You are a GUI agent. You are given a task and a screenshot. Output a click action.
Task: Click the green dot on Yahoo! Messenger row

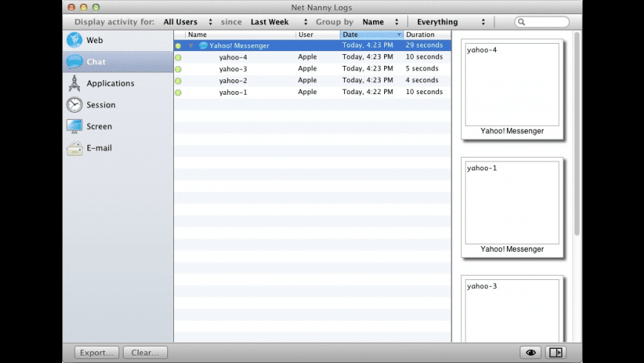pos(178,46)
